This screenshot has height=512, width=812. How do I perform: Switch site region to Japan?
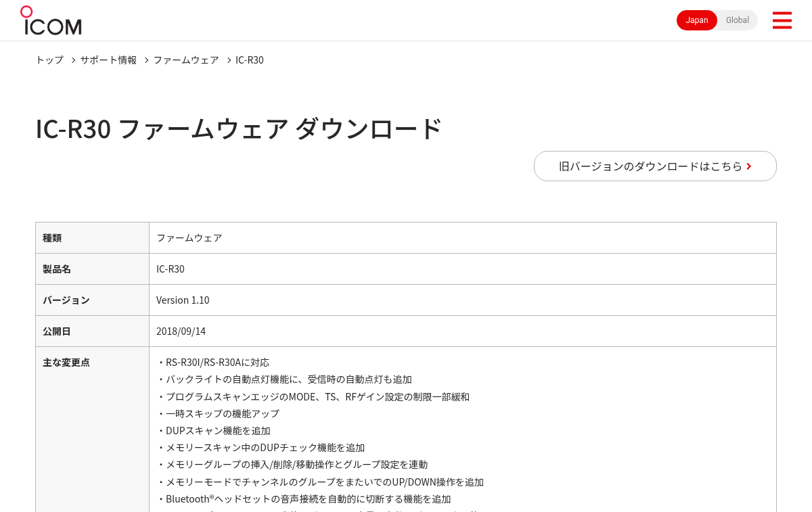click(697, 20)
